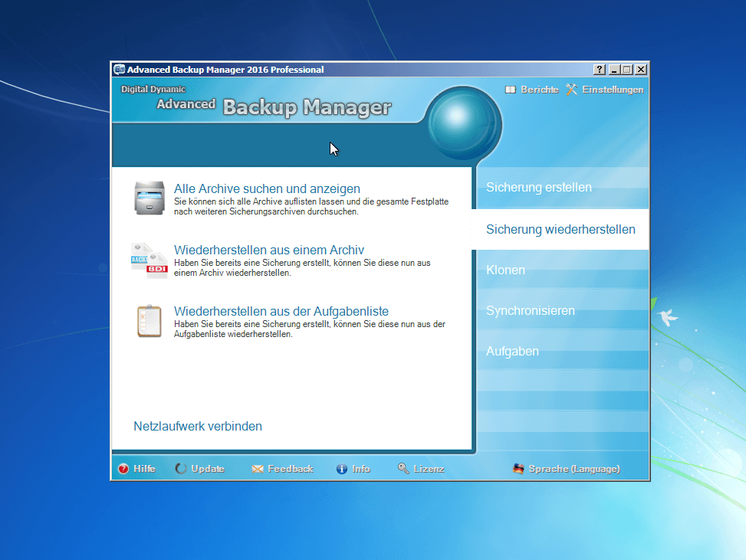Open Sprache (Language) selection
The height and width of the screenshot is (560, 746).
coord(574,469)
